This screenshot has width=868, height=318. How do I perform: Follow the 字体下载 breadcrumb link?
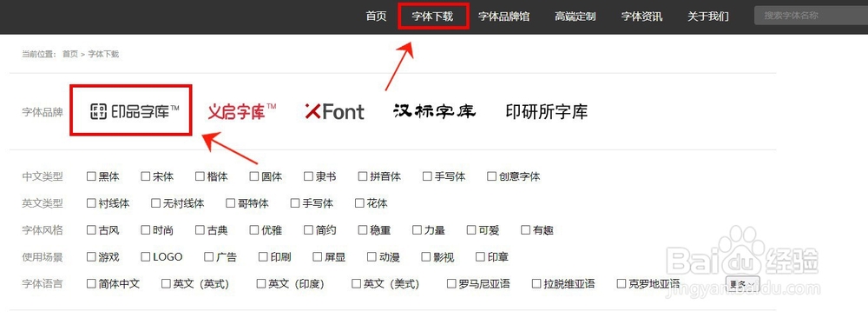[x=103, y=54]
